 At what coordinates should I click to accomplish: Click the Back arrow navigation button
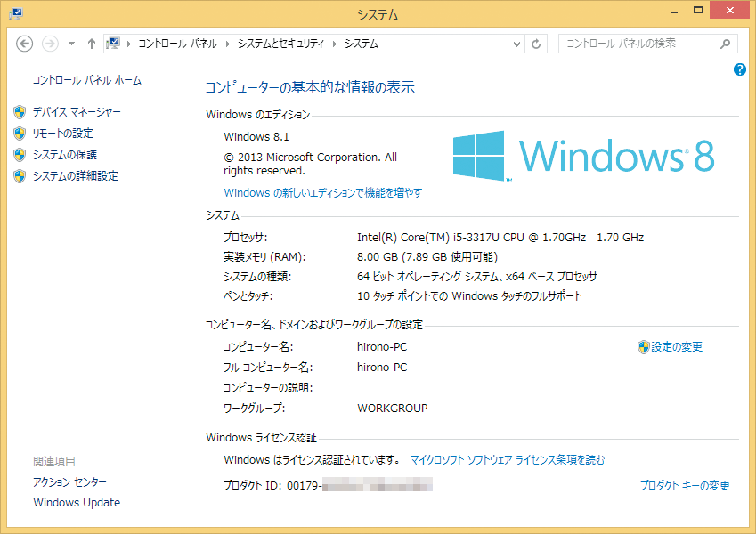pos(25,44)
